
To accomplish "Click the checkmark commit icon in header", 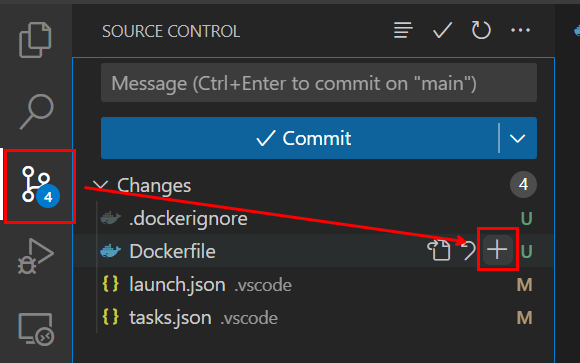I will [x=442, y=30].
